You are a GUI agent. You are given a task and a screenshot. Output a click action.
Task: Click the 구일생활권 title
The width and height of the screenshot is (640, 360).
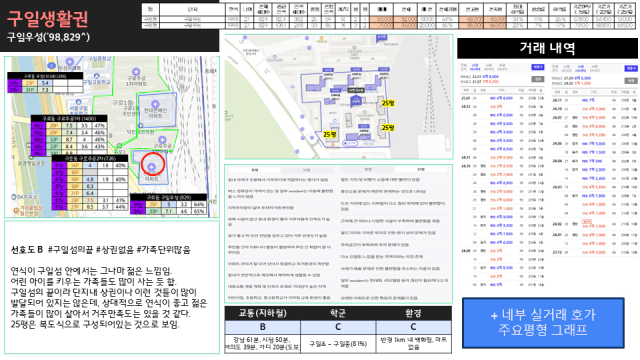pyautogui.click(x=47, y=18)
